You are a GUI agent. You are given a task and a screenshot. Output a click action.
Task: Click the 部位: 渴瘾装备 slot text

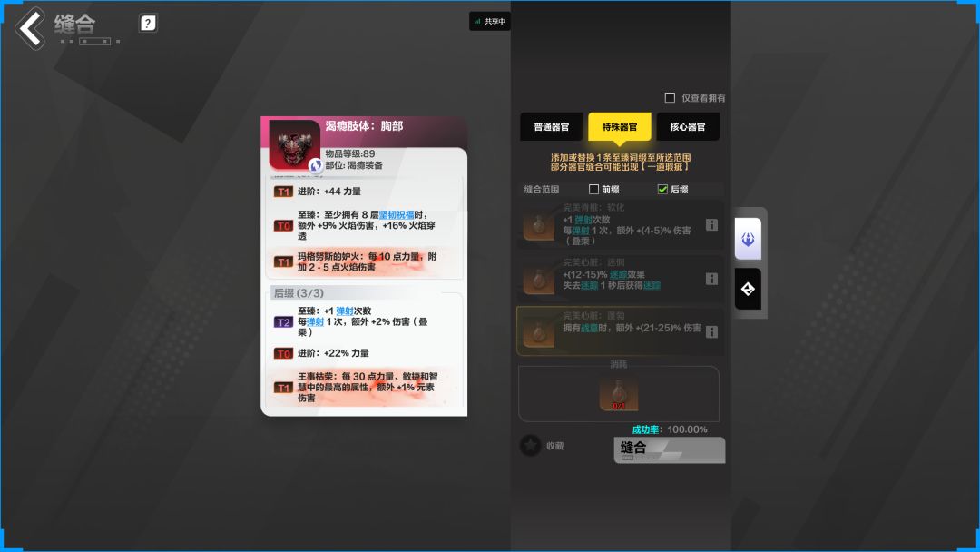(354, 165)
